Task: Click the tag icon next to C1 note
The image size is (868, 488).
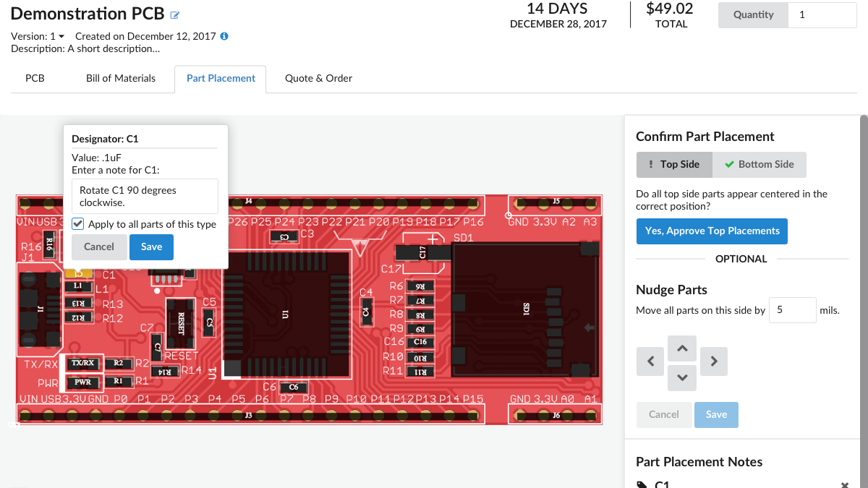Action: [x=642, y=484]
